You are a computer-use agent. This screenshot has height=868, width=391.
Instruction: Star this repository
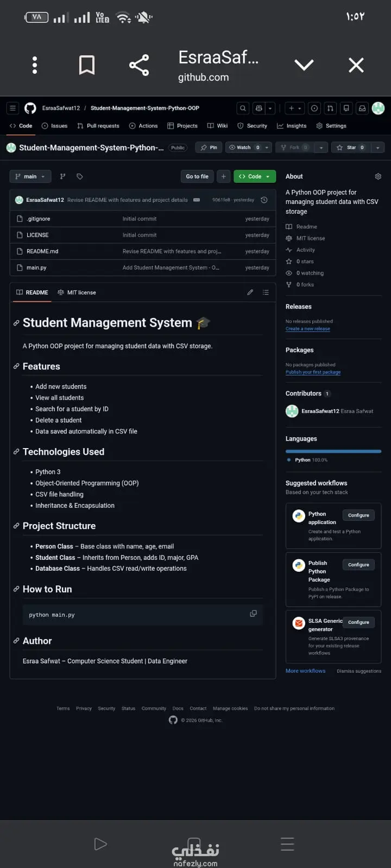point(351,148)
